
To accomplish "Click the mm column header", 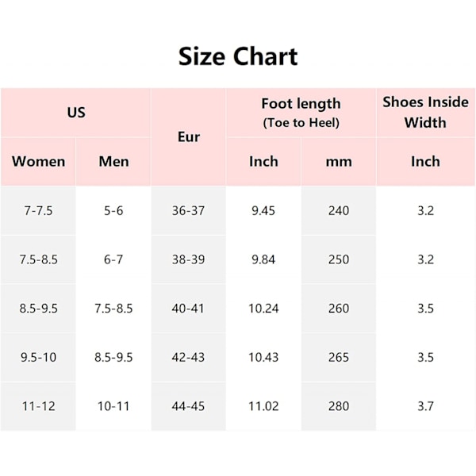I will [338, 161].
